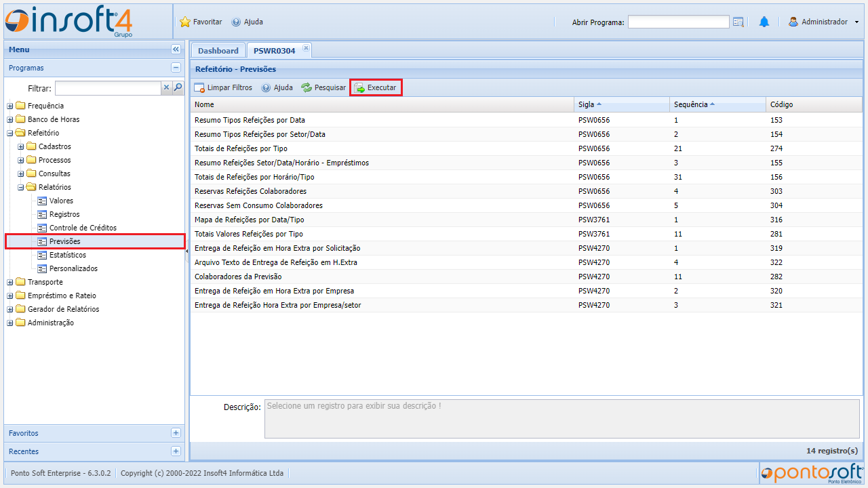This screenshot has height=488, width=868.
Task: Click the Pesquisar refresh button
Action: click(x=323, y=87)
